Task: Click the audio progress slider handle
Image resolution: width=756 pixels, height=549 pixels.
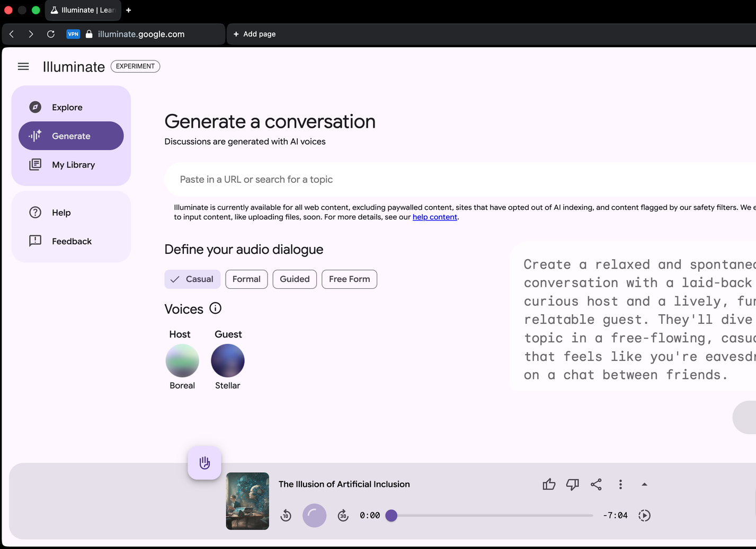Action: tap(392, 516)
